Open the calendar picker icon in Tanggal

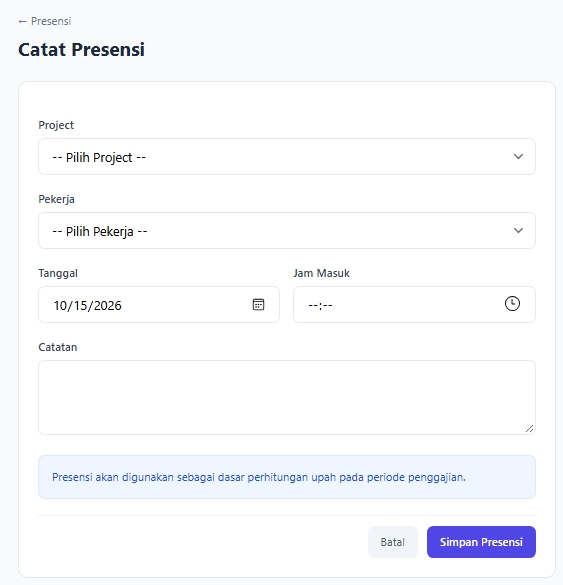(258, 304)
